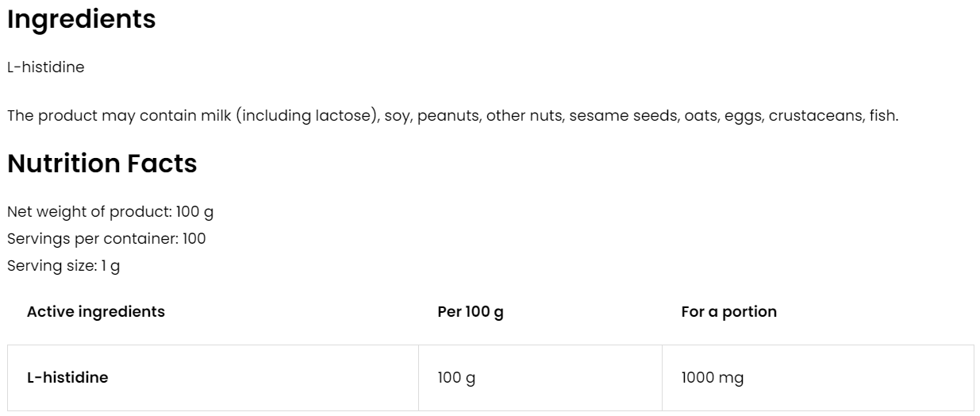This screenshot has height=416, width=980.
Task: Click the Active ingredients column header
Action: tap(96, 312)
